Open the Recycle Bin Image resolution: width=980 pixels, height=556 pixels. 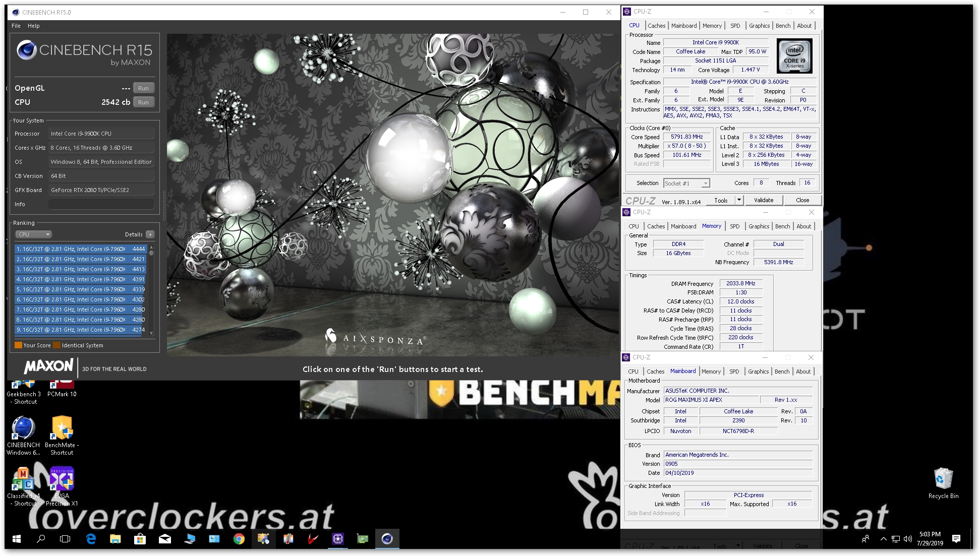(x=943, y=483)
